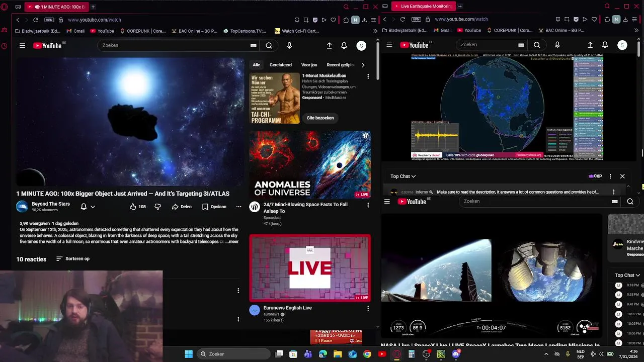Screen dimensions: 644x362
Task: Open the "Sorteren op" comments sort menu
Action: pos(72,259)
